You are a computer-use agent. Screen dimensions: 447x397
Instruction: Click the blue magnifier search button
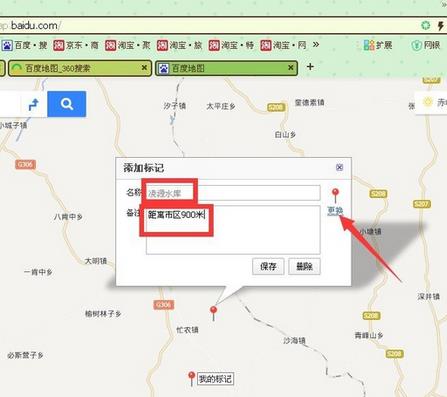coord(67,104)
